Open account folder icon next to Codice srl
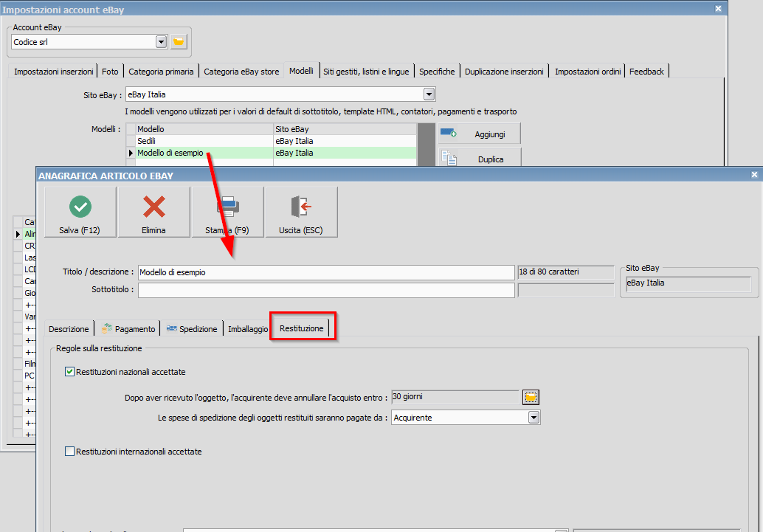 click(x=179, y=42)
